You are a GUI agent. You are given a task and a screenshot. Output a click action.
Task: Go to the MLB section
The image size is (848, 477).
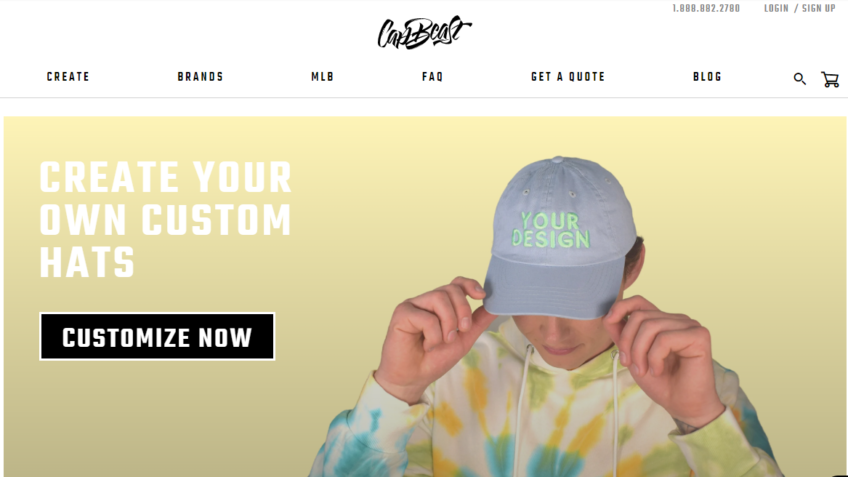(322, 77)
